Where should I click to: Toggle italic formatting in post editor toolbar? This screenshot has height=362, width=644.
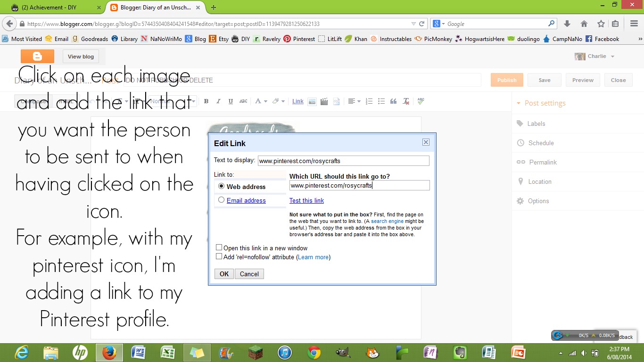click(218, 101)
